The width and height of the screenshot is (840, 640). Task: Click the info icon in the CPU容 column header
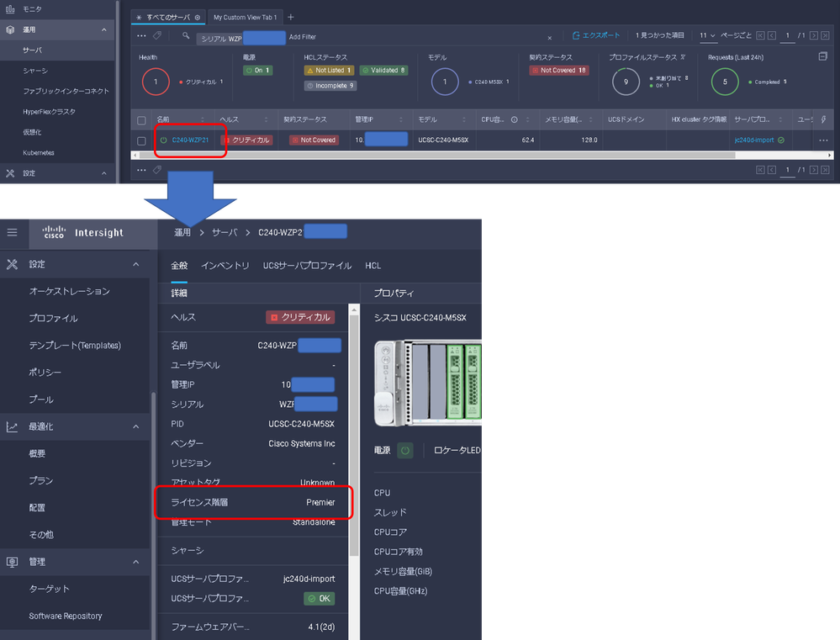[x=515, y=119]
